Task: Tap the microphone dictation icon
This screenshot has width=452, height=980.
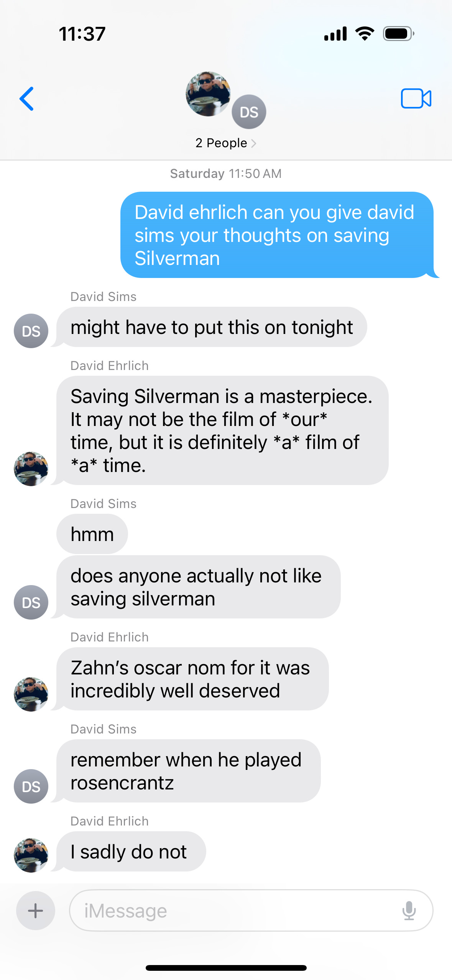Action: tap(409, 910)
